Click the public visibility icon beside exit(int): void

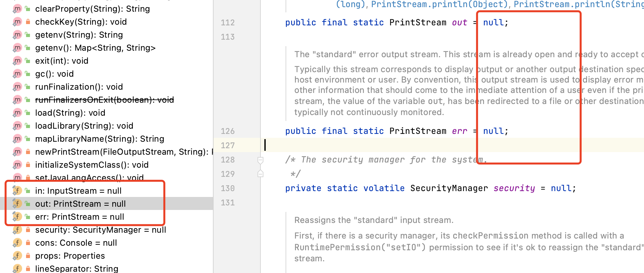coord(28,61)
